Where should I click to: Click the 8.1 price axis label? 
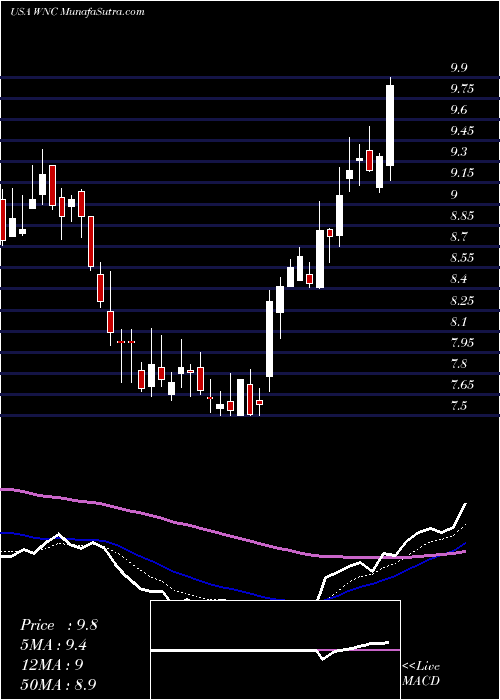coord(459,321)
